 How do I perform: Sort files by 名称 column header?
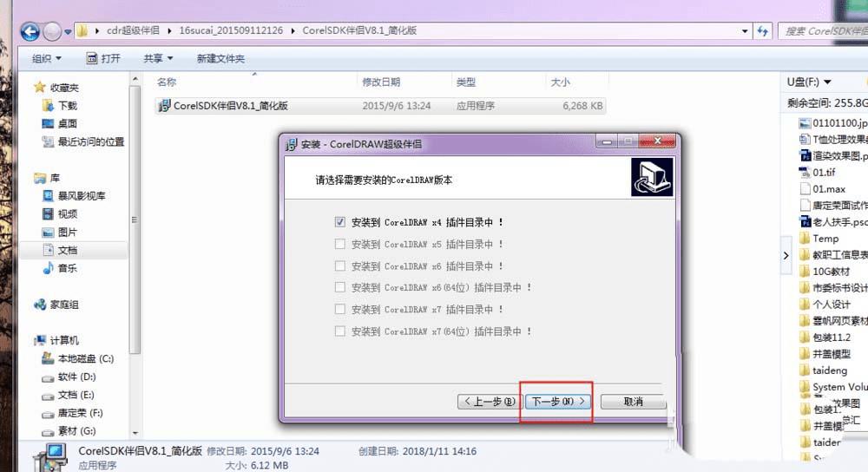166,82
